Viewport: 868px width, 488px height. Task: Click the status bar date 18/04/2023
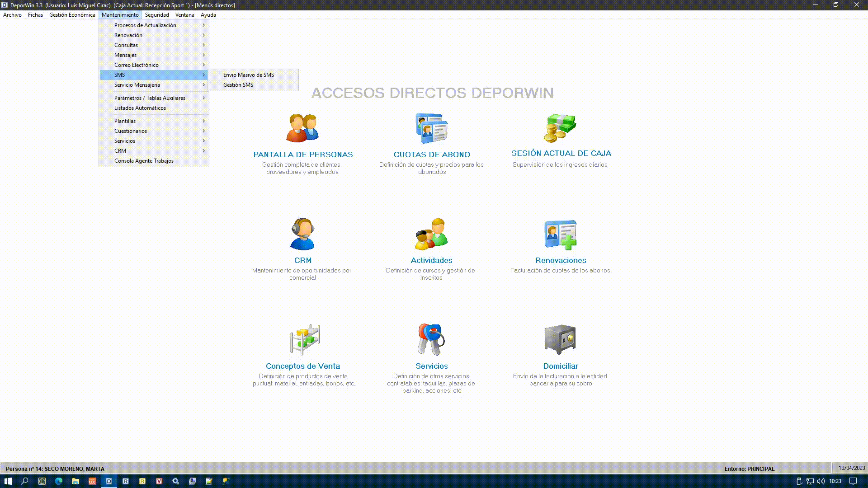pos(851,468)
